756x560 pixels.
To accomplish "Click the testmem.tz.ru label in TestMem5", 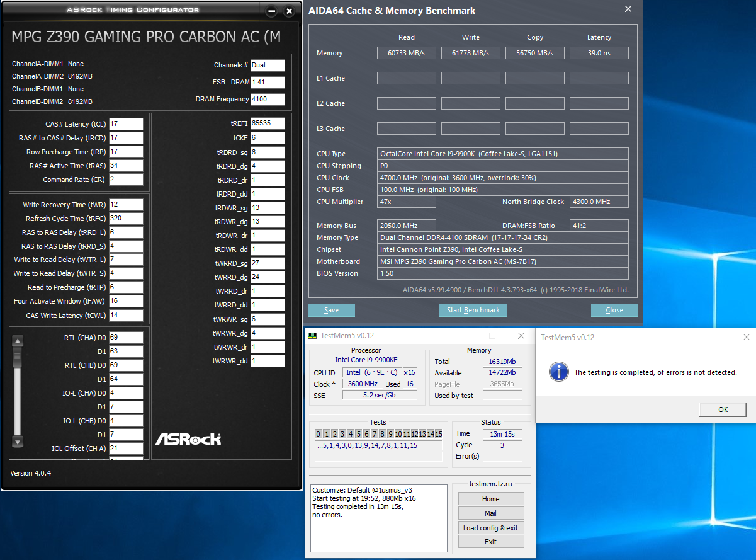I will (x=491, y=484).
